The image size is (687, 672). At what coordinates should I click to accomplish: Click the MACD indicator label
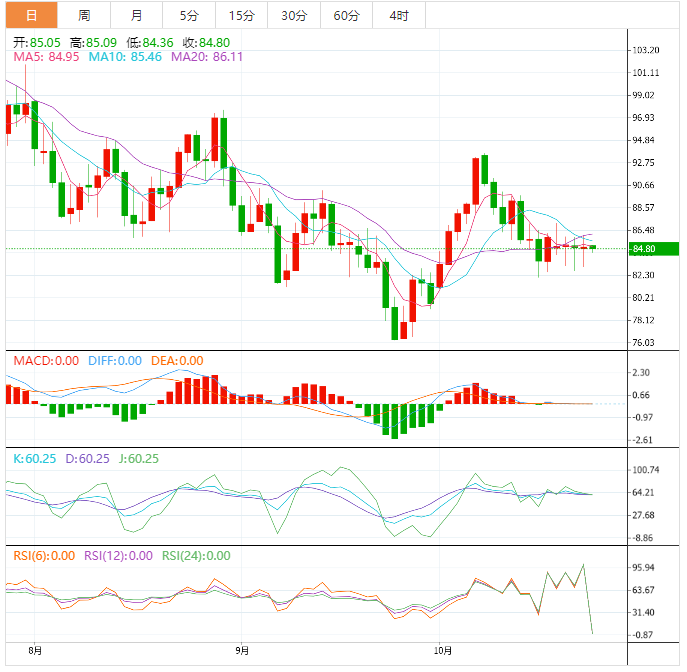[46, 361]
